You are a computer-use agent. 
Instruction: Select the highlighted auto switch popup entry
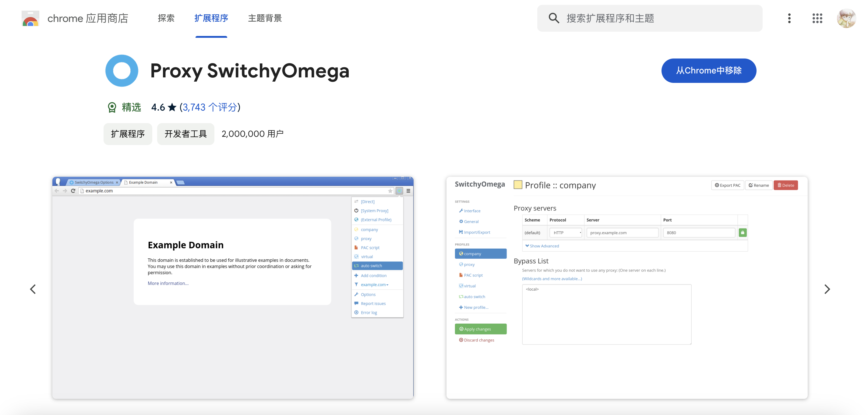[x=377, y=266]
